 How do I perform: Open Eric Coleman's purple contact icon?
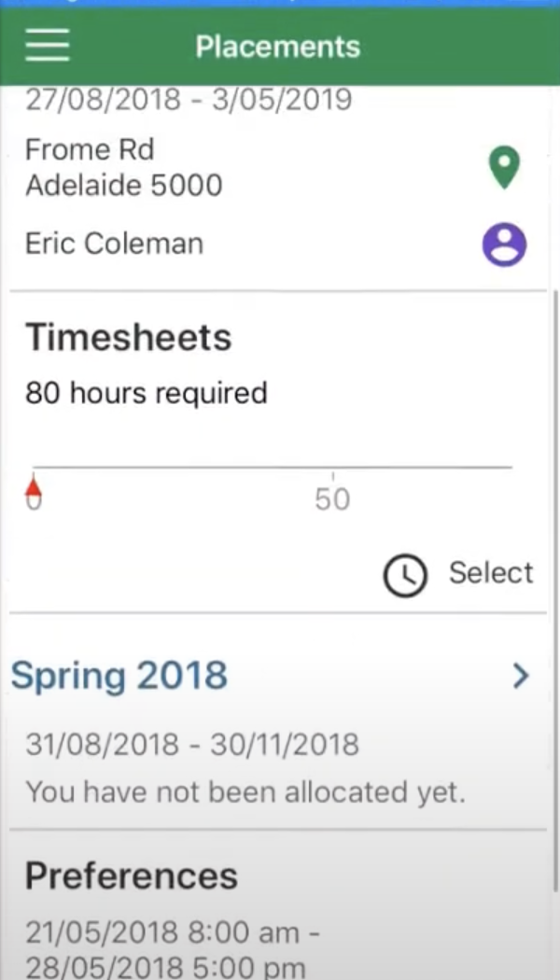(x=504, y=245)
